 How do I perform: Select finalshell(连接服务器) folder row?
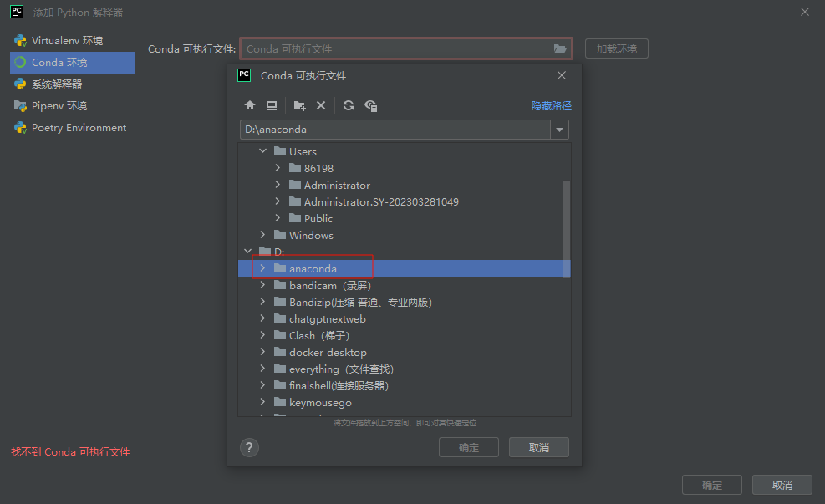pos(404,385)
